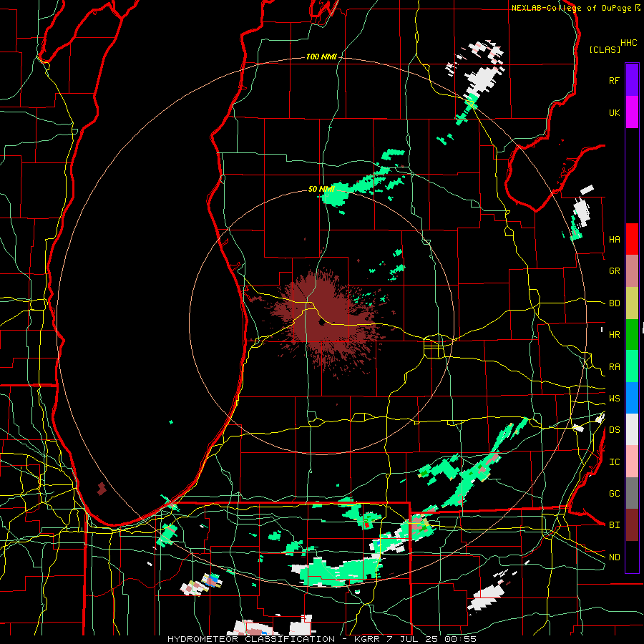The image size is (644, 644).
Task: Click the purple RF color swatch in legend
Action: [x=632, y=80]
